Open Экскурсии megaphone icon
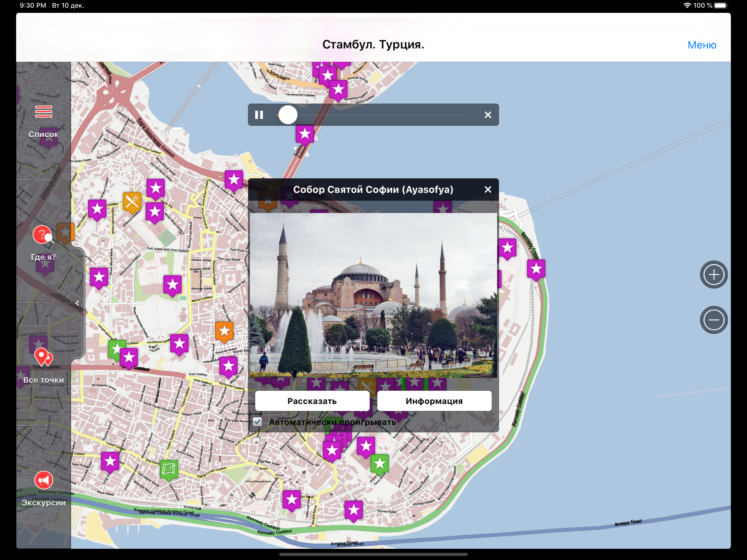The width and height of the screenshot is (747, 560). coord(43,480)
